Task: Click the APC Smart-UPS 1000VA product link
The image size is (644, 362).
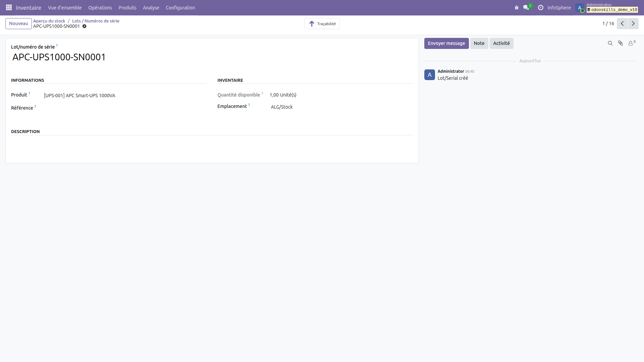Action: 79,96
